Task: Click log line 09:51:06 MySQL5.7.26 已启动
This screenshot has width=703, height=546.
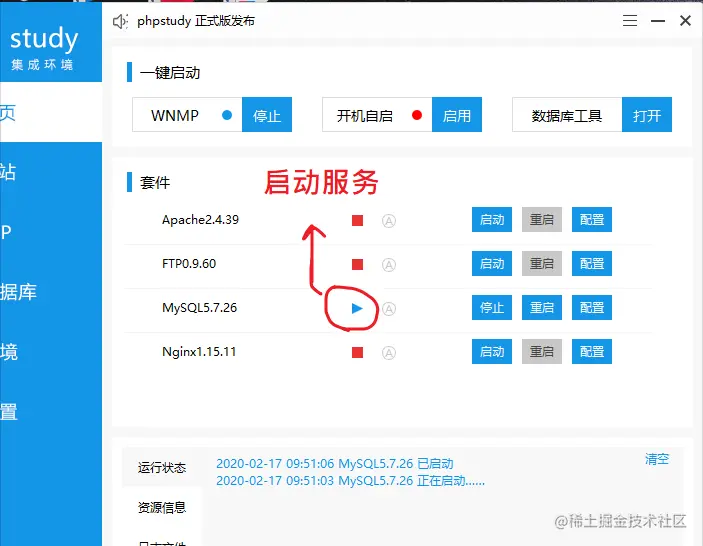Action: (335, 464)
